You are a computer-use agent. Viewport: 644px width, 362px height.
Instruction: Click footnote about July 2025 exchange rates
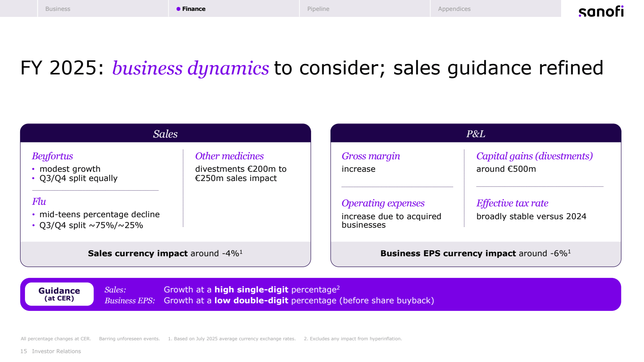[x=232, y=339]
